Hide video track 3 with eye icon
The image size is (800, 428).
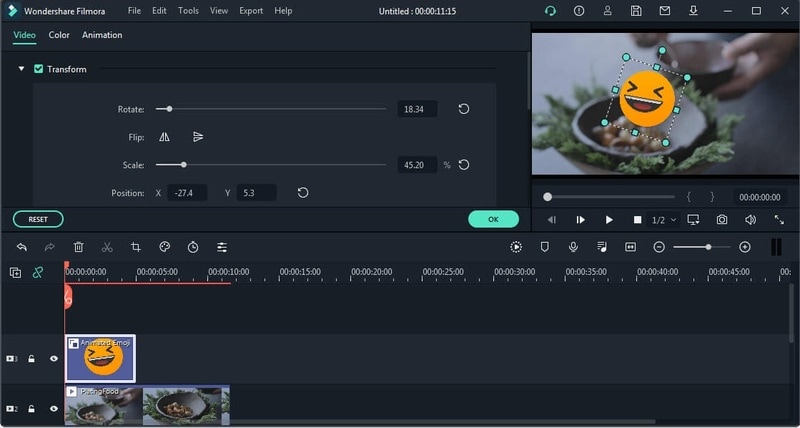click(x=54, y=359)
